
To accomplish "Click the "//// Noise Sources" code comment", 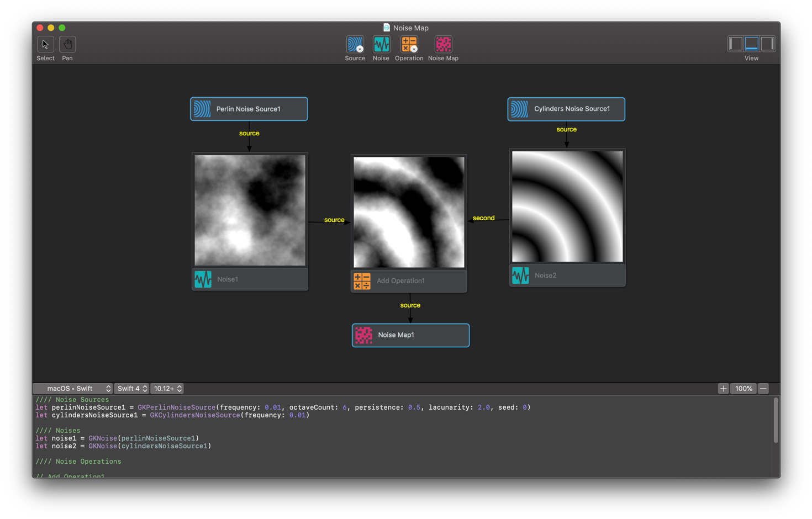I will [x=72, y=400].
